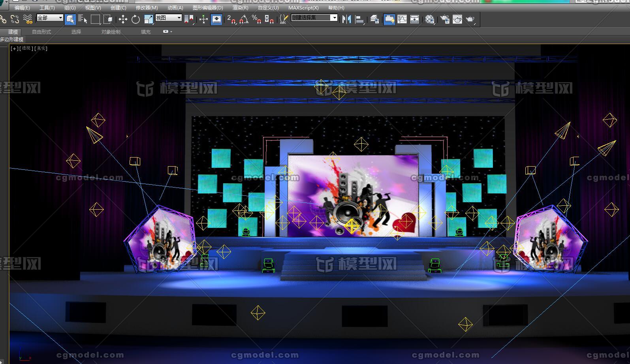630x364 pixels.
Task: Click Bind to Space Warp tool
Action: [x=28, y=19]
